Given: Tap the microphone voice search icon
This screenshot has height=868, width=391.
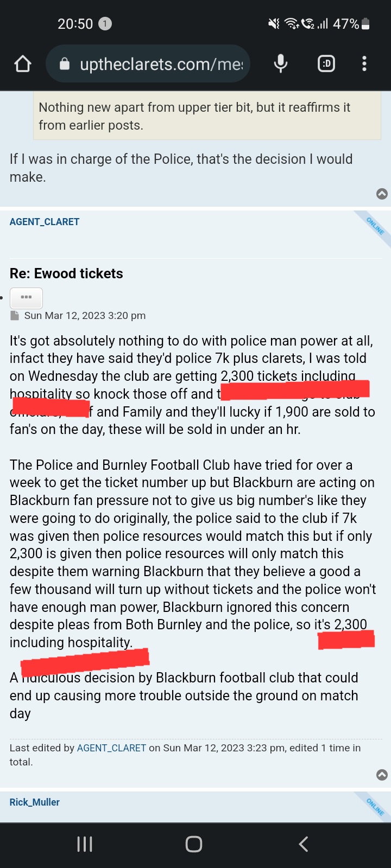Looking at the screenshot, I should (281, 64).
